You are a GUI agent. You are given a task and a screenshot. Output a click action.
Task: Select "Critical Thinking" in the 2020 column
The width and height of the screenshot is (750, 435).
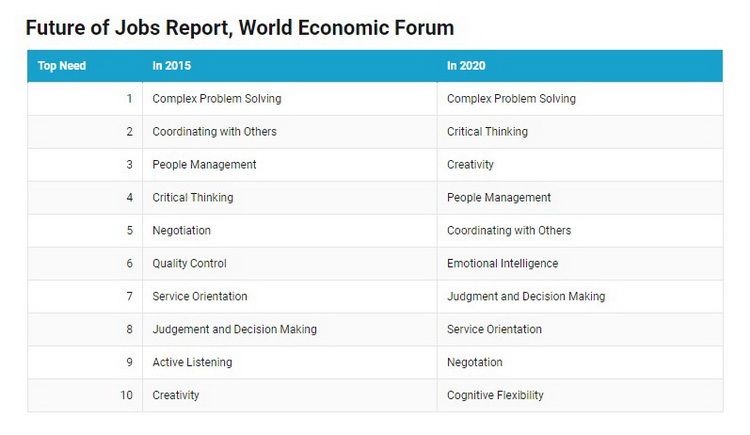click(487, 132)
